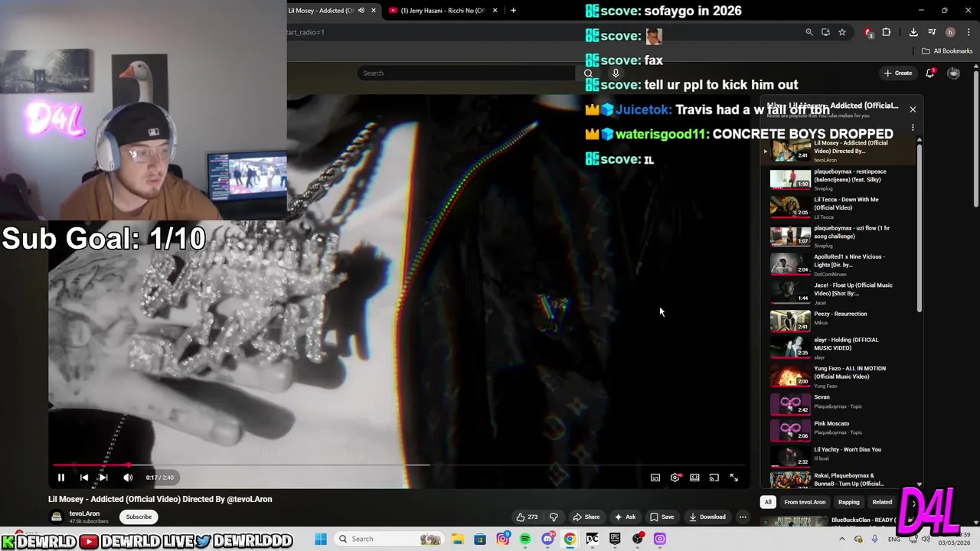Subscribe to tevoLAron channel
This screenshot has width=980, height=551.
[139, 517]
